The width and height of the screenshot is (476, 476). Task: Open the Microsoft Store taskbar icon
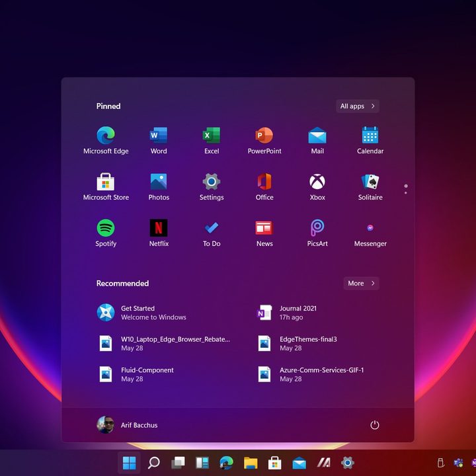(275, 463)
